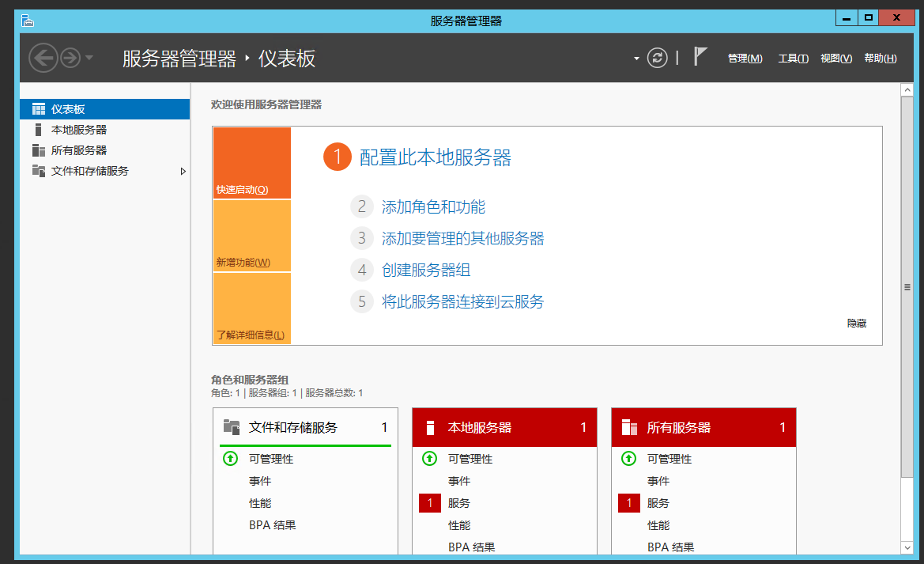924x564 pixels.
Task: Click the red services alert badge under 本地服务器
Action: [429, 503]
